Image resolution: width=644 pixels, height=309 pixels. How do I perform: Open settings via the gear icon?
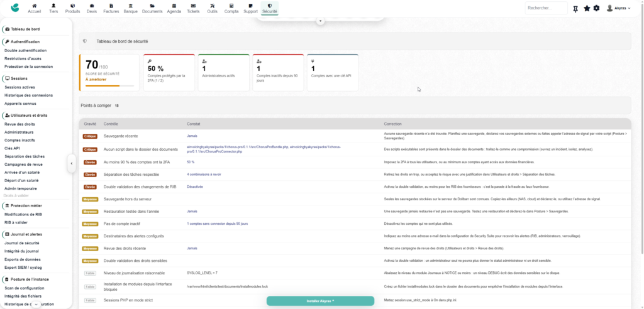[596, 8]
